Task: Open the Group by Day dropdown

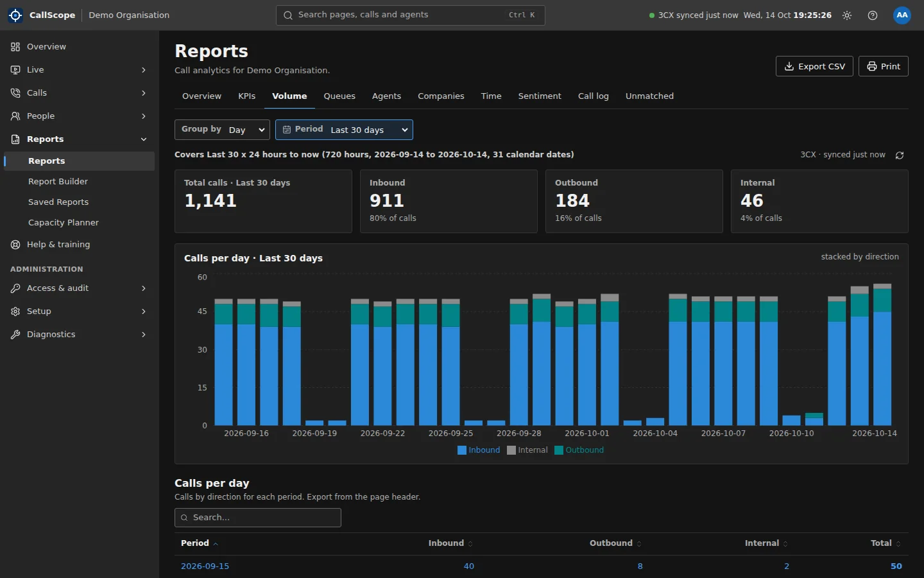Action: [x=222, y=130]
